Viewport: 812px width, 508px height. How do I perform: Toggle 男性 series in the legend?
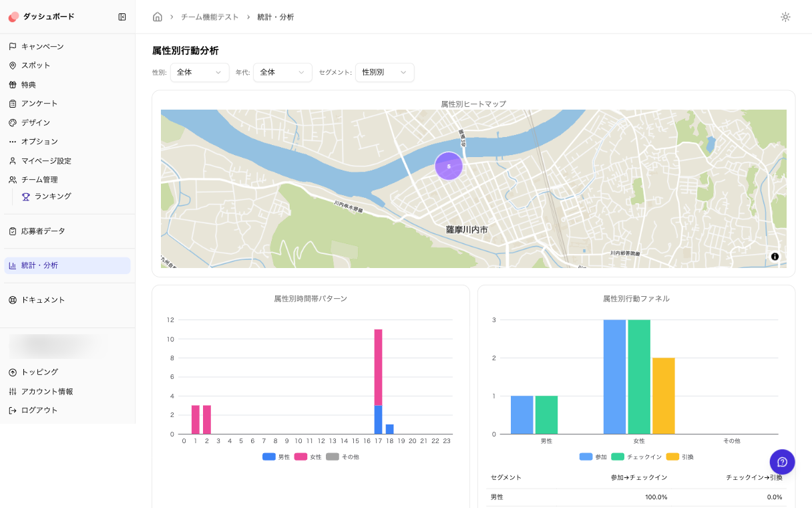(x=270, y=457)
